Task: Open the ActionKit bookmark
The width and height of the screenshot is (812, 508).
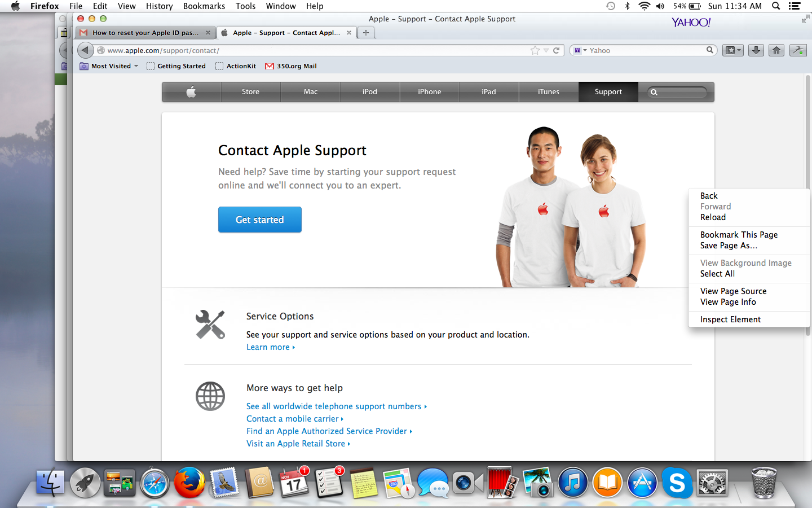Action: 236,66
